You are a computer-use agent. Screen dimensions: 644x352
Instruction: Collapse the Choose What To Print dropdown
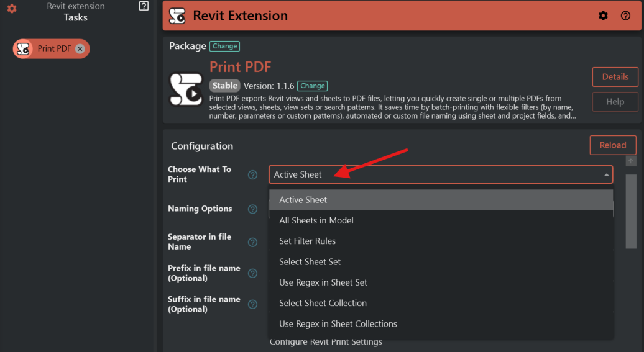tap(606, 175)
